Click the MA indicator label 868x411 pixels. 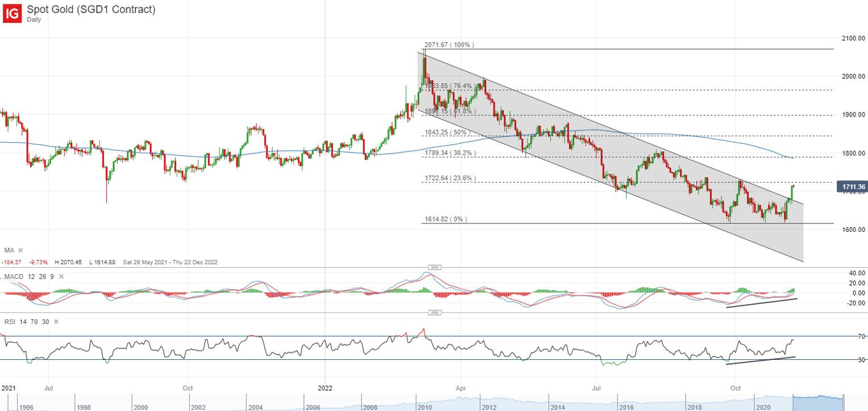coord(9,250)
